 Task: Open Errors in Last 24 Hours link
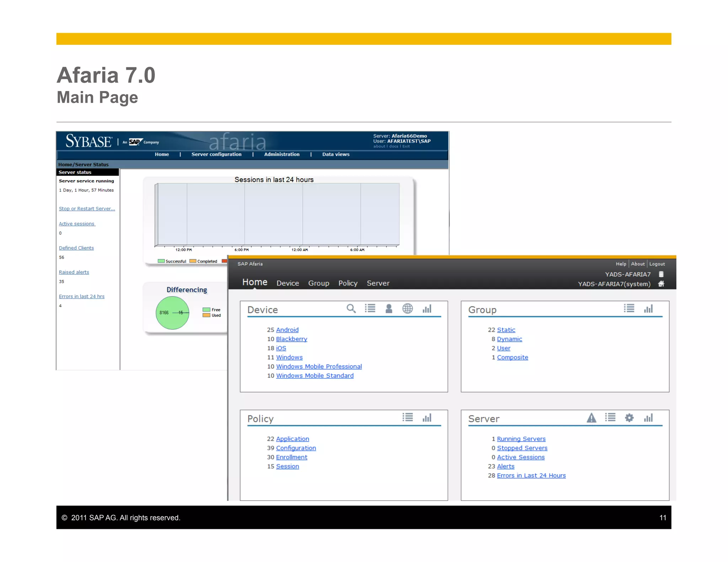click(x=531, y=475)
